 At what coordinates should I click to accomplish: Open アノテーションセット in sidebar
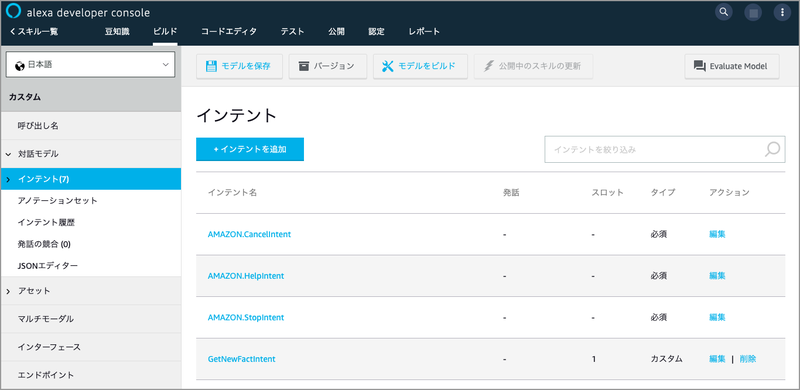click(57, 201)
